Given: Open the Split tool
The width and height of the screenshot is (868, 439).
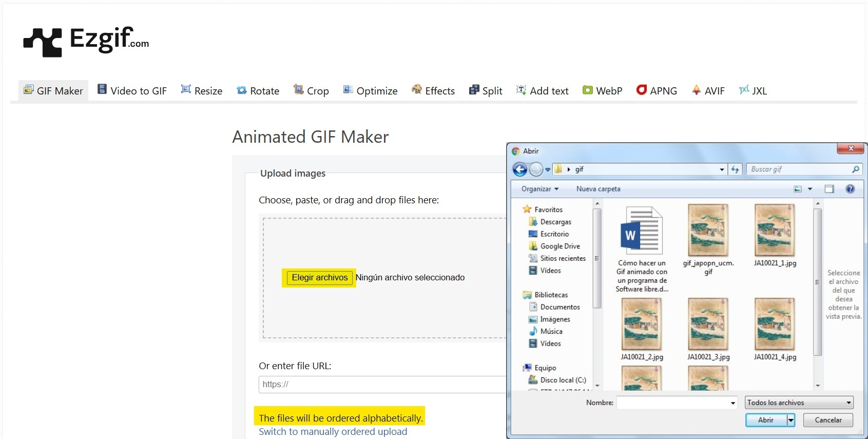Looking at the screenshot, I should [x=486, y=91].
